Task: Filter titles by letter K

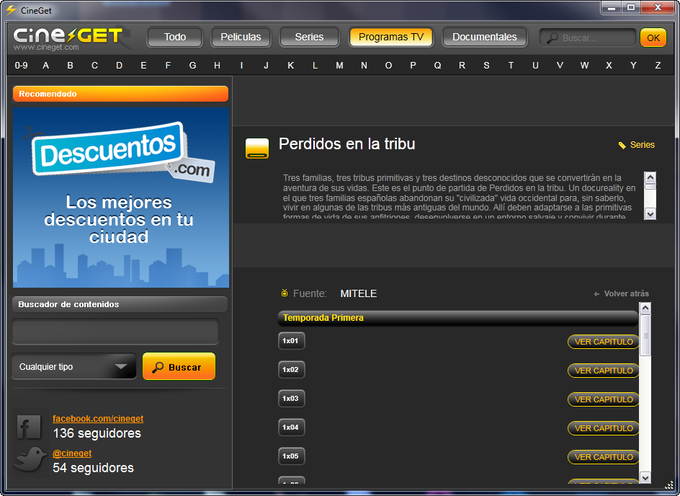Action: click(291, 65)
